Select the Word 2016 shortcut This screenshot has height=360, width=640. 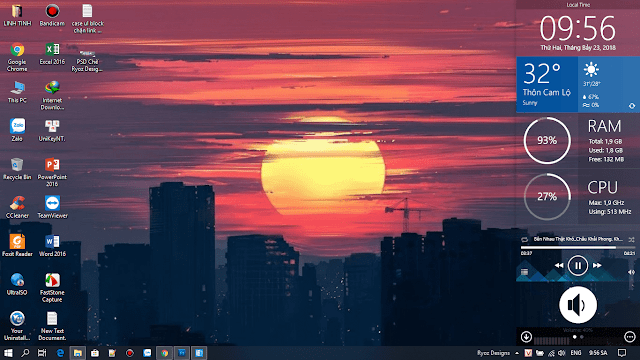52,246
